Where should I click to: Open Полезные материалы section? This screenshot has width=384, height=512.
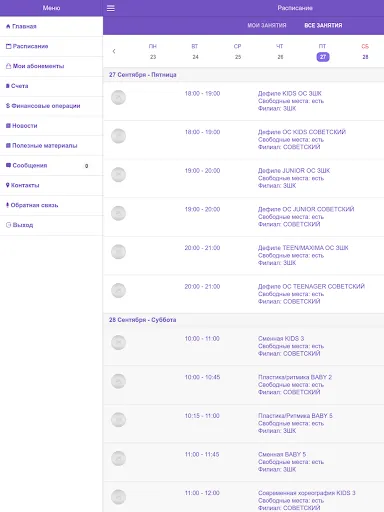(51, 146)
